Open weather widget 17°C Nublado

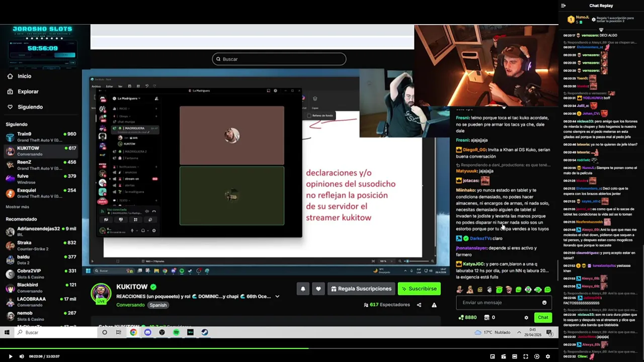tap(492, 332)
